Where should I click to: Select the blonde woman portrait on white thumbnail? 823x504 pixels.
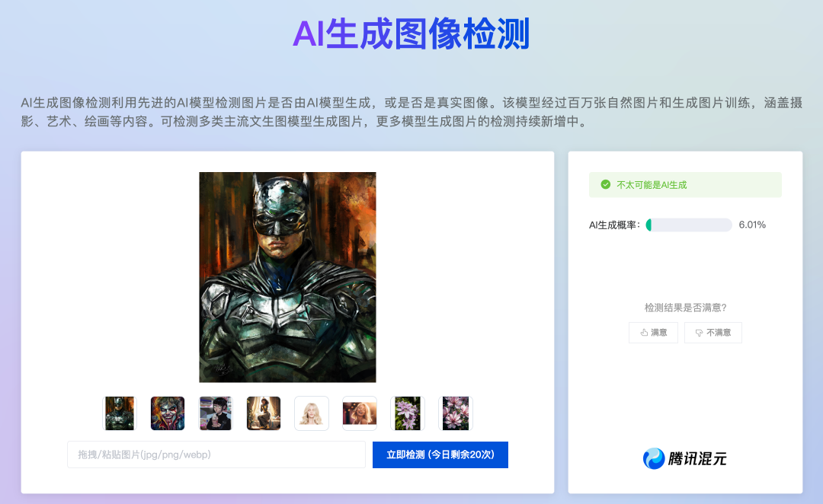(x=312, y=413)
